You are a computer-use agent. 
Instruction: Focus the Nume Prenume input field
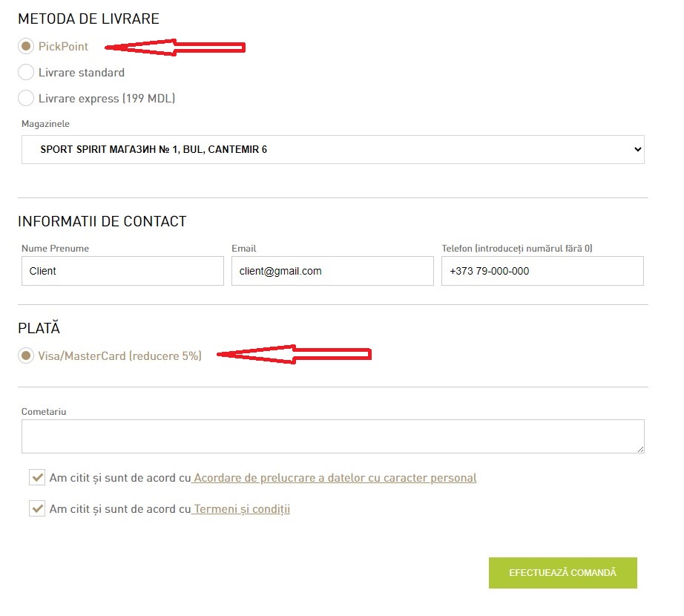pos(122,271)
